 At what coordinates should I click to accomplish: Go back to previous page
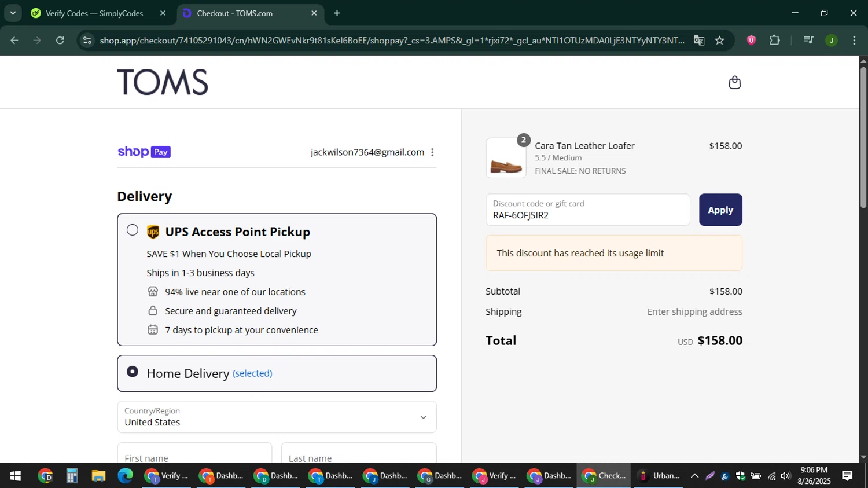coord(14,40)
